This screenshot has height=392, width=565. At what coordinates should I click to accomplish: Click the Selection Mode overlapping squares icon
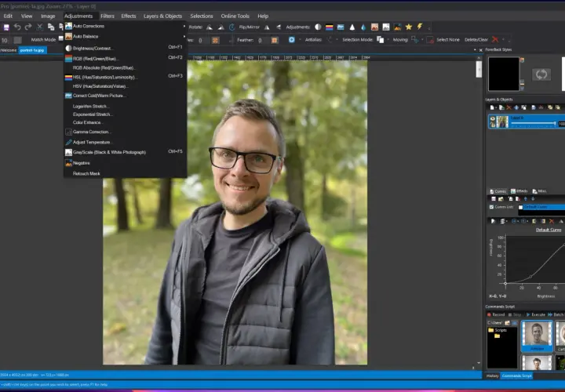point(380,40)
